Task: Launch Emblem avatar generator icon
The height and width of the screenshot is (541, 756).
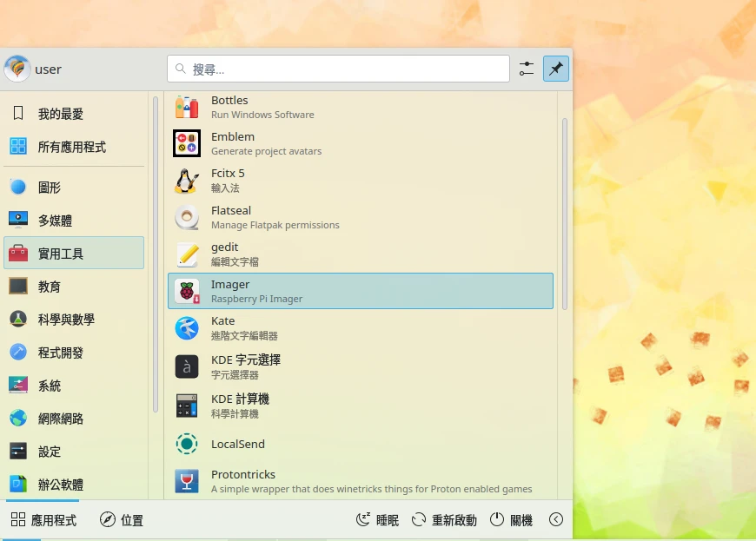Action: [187, 143]
